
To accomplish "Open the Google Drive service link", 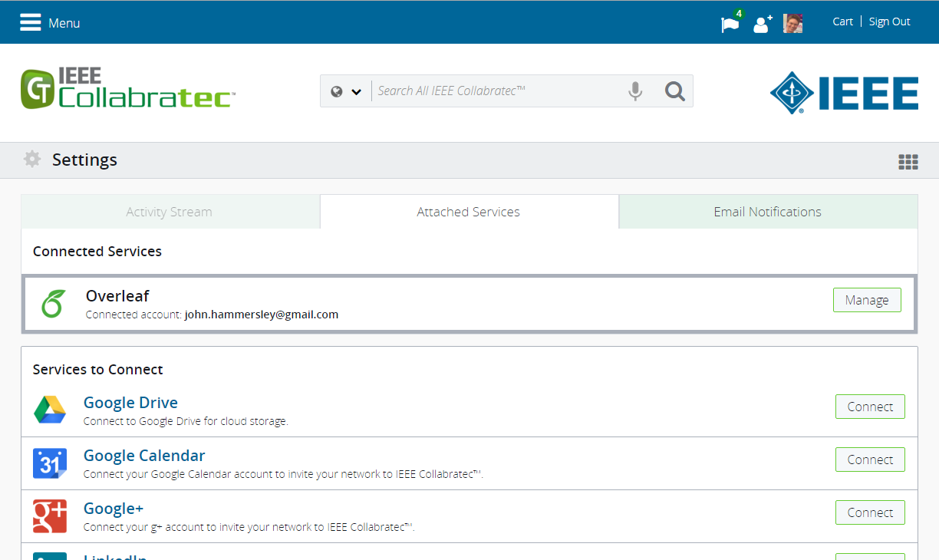I will click(x=130, y=403).
